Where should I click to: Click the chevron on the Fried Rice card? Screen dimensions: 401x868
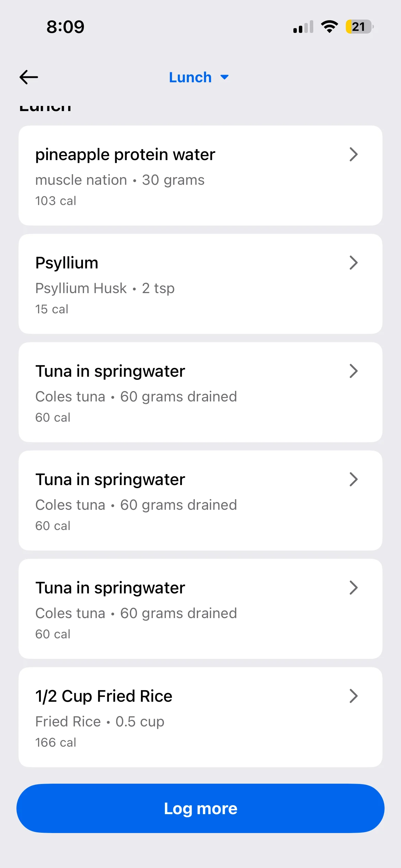(353, 696)
